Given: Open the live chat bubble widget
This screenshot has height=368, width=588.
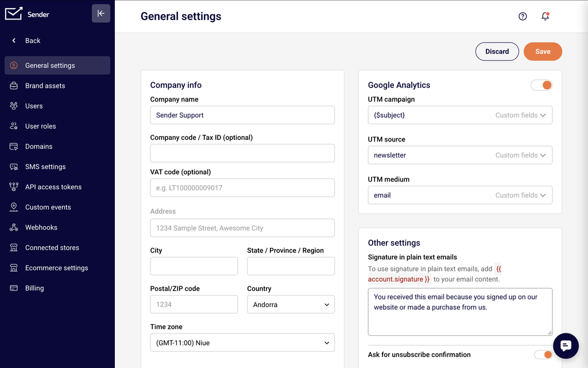Looking at the screenshot, I should click(566, 346).
